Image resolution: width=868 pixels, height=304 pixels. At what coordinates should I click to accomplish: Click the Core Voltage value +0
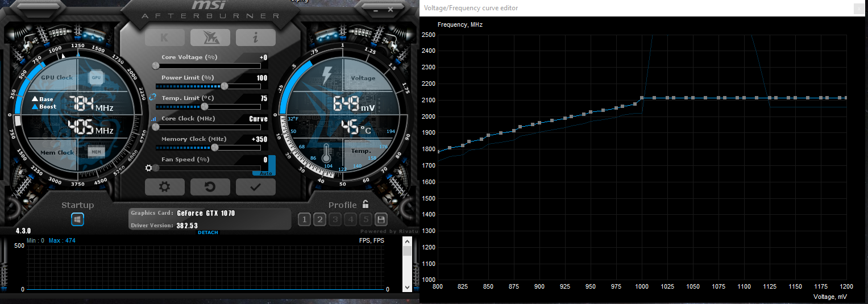(263, 57)
